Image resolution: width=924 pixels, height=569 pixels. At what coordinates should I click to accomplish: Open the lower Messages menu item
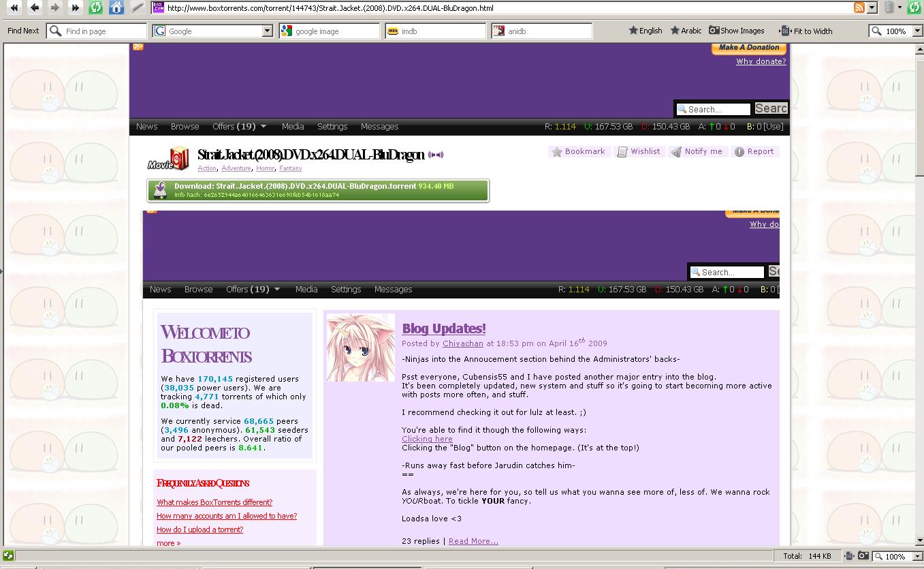393,290
